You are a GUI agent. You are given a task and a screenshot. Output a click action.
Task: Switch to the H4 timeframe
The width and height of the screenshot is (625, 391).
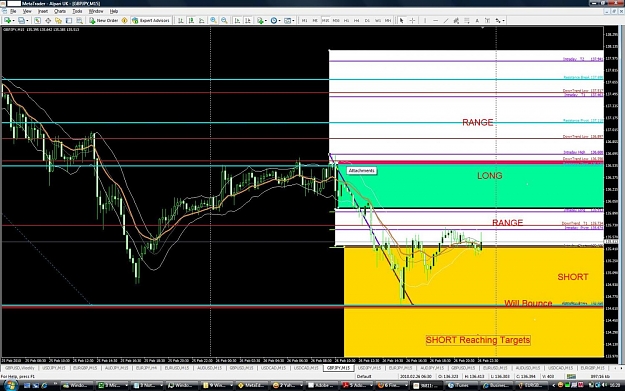click(357, 20)
